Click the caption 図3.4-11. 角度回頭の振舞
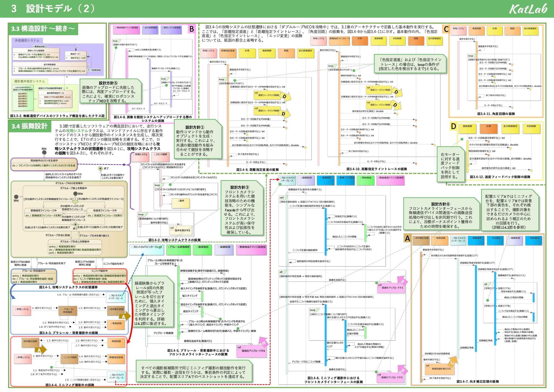This screenshot has height=392, width=554. tap(496, 114)
